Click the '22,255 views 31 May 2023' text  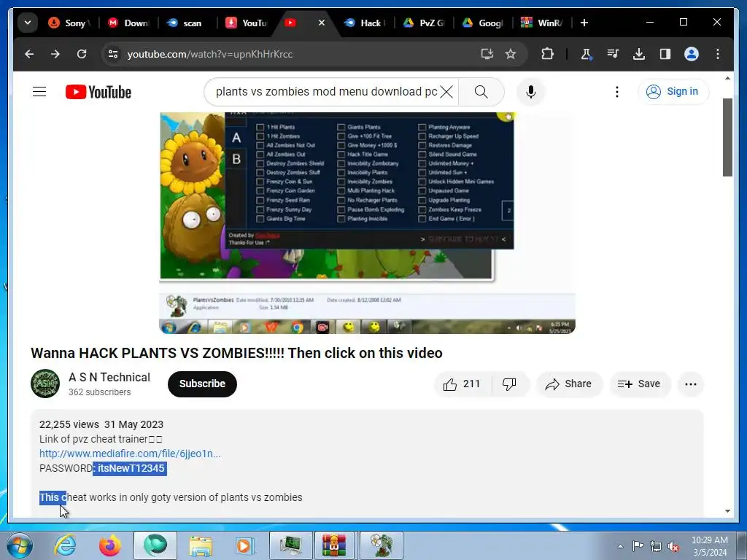pyautogui.click(x=101, y=424)
